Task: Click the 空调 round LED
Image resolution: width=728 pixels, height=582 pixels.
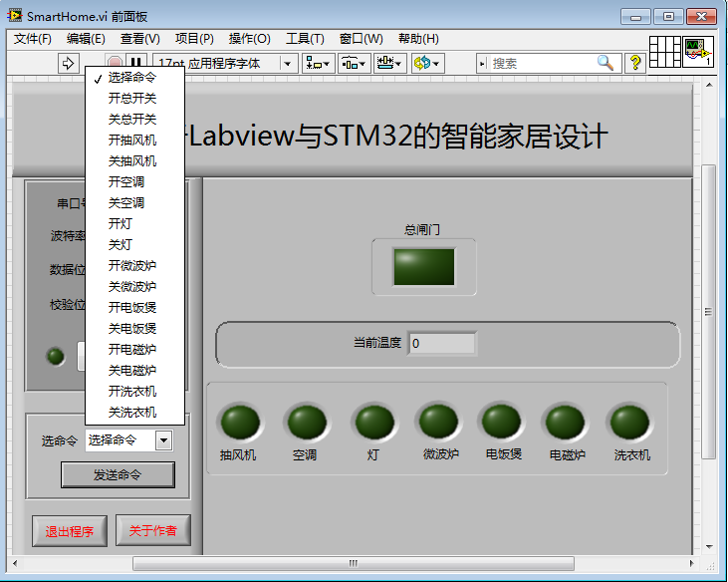Action: pos(307,423)
